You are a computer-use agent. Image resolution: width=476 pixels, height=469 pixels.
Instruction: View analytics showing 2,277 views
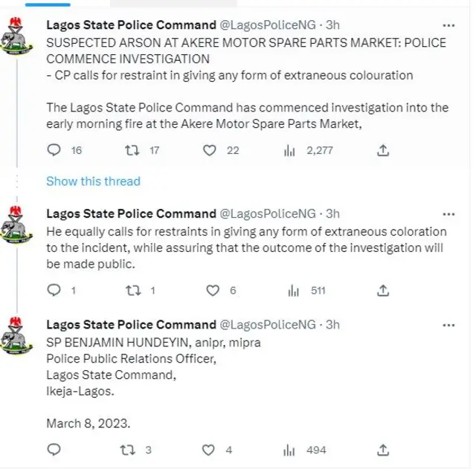point(289,150)
